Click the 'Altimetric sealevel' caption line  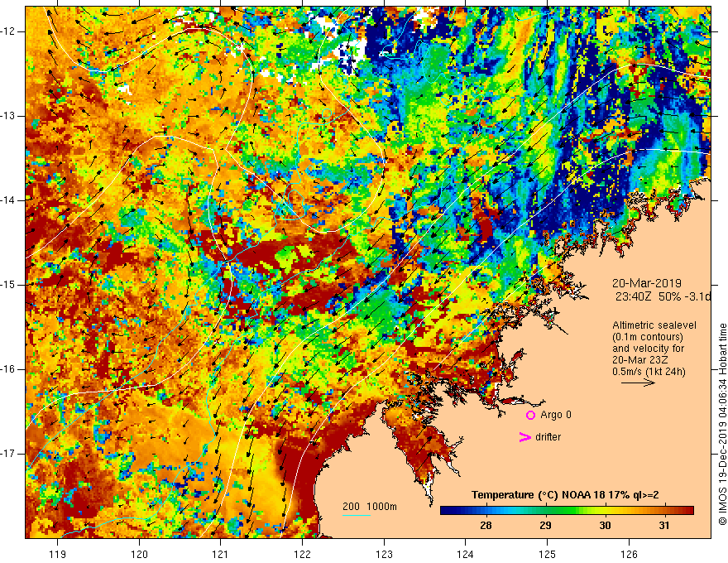654,325
